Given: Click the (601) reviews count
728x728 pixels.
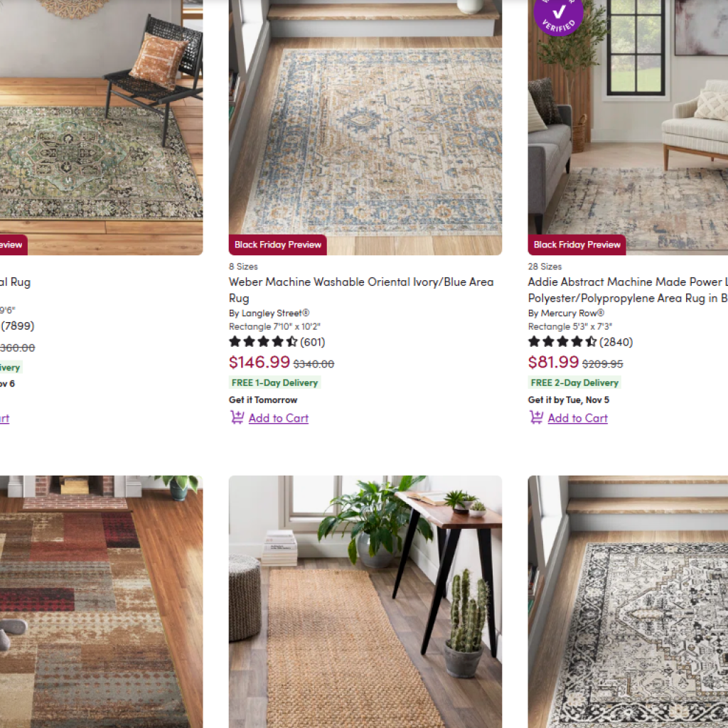Looking at the screenshot, I should pyautogui.click(x=313, y=342).
